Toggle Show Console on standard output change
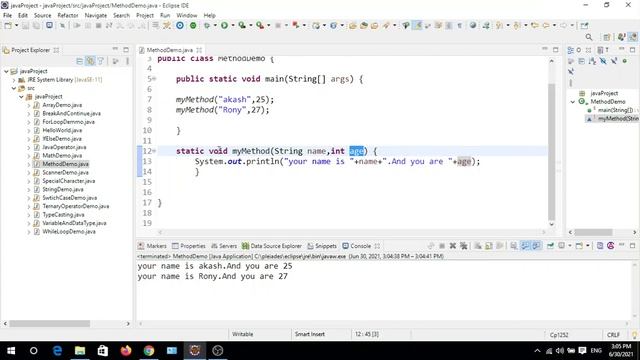 tap(524, 246)
